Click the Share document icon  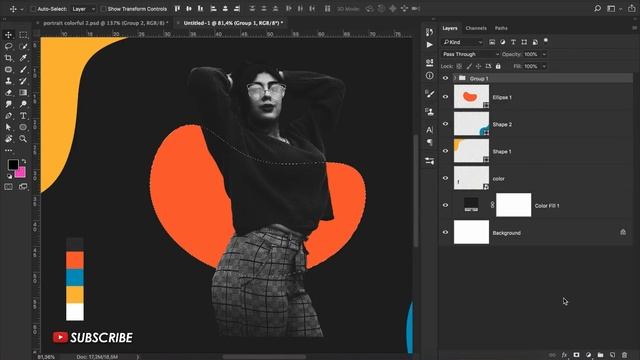[631, 9]
